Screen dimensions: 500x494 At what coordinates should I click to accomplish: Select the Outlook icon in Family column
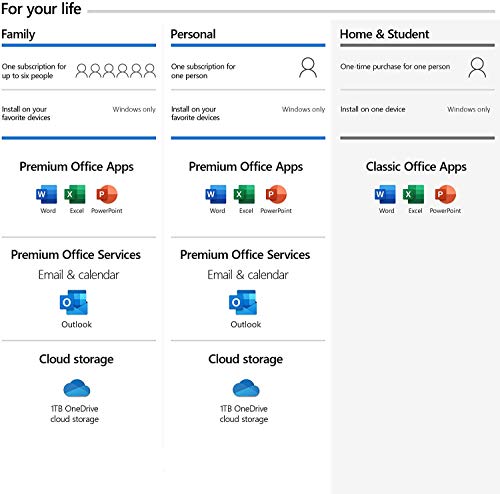coord(74,302)
